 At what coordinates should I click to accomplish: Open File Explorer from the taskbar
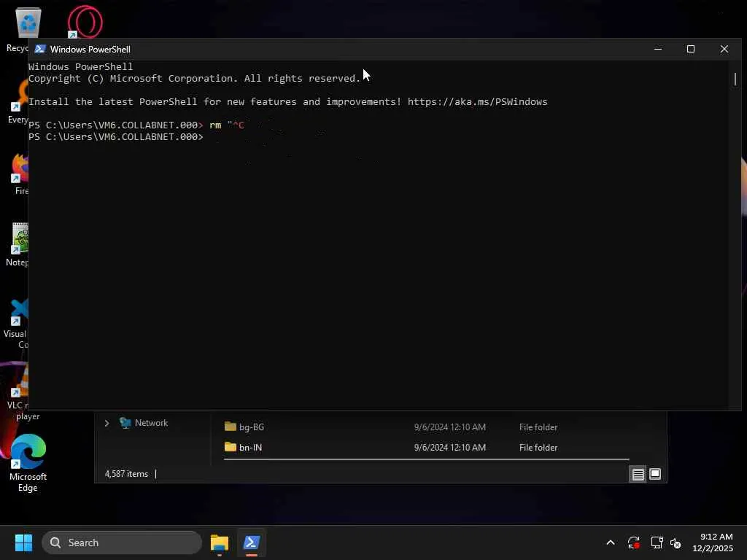coord(220,542)
